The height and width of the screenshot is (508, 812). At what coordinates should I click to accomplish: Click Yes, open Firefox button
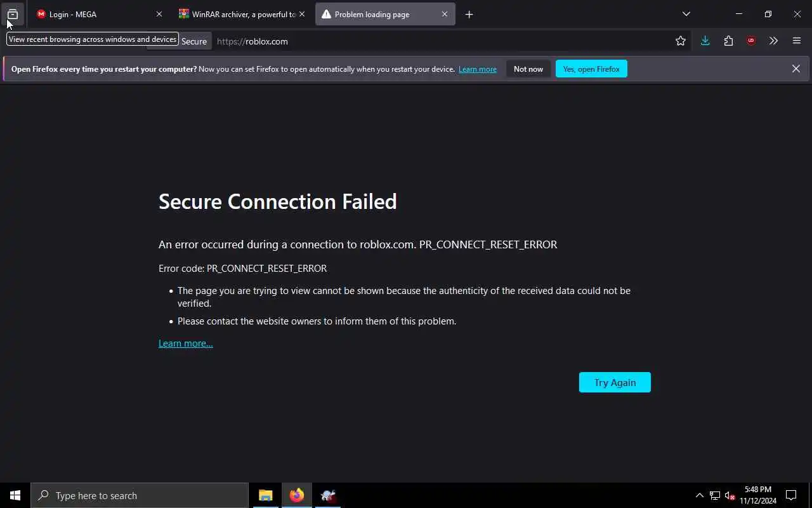[591, 69]
